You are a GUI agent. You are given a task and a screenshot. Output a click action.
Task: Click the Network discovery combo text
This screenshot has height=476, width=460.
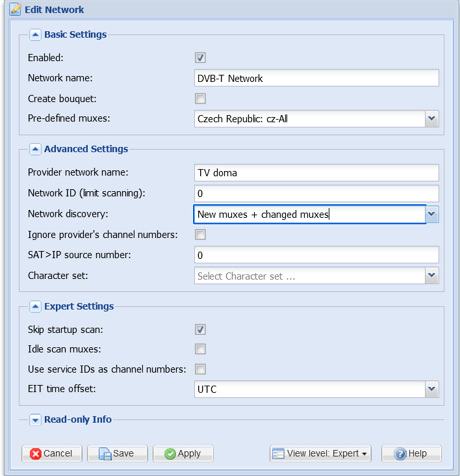tap(310, 215)
